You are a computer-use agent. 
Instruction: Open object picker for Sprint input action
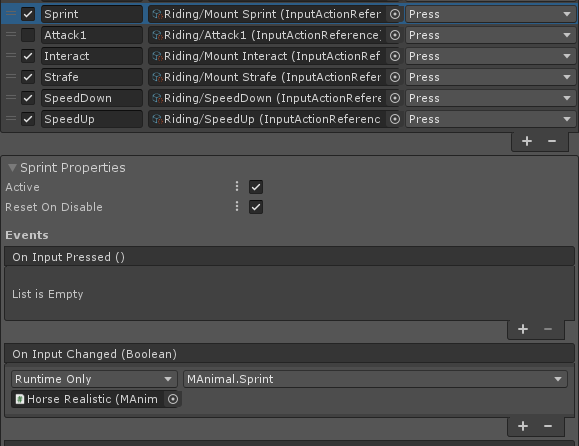395,14
